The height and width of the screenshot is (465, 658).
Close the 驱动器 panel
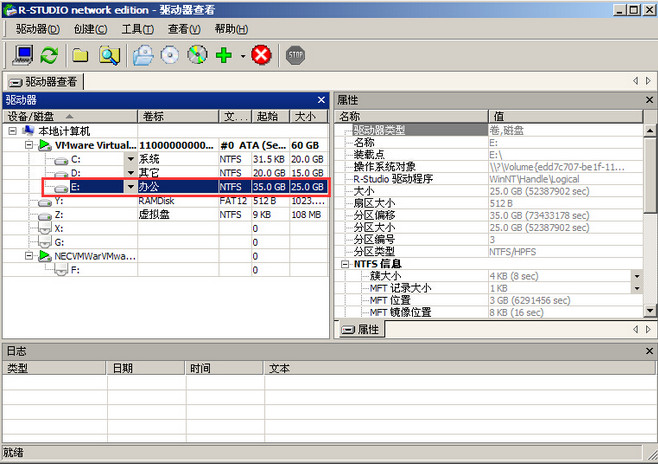(321, 100)
